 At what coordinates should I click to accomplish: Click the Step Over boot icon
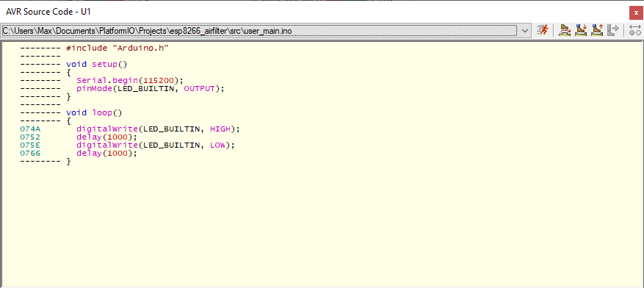point(565,30)
